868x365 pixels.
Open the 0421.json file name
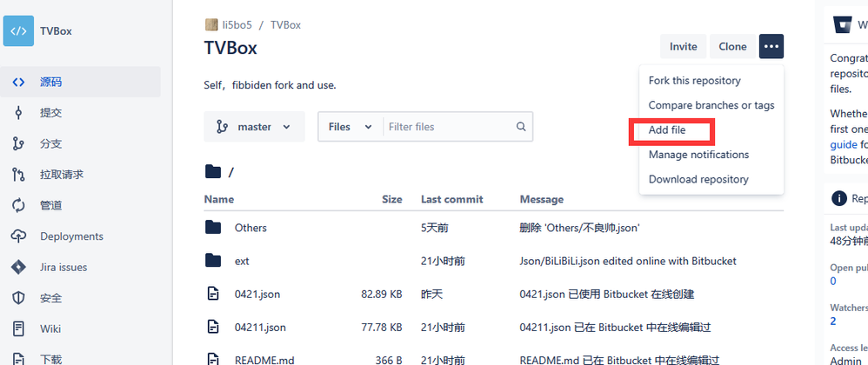coord(257,295)
